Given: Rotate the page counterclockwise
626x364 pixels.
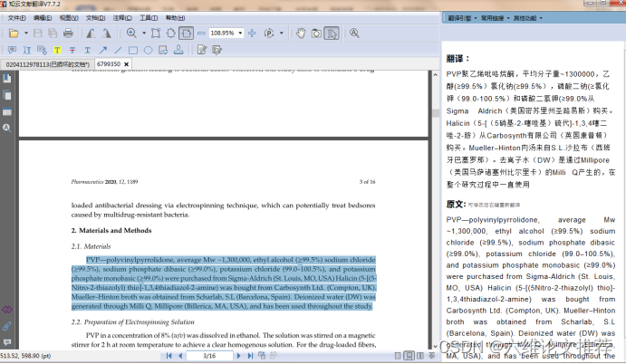Looking at the screenshot, I should (91, 34).
